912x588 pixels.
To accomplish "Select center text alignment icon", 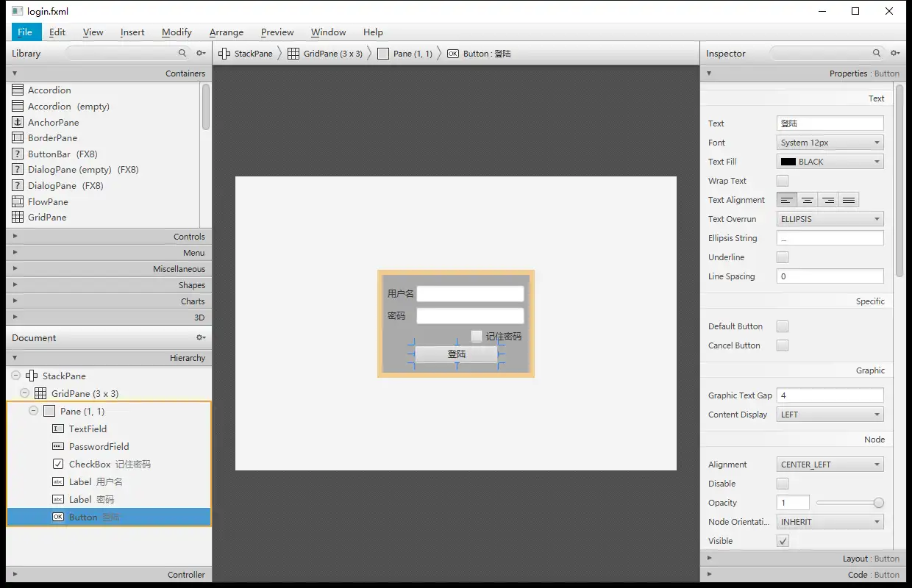I will tap(808, 200).
